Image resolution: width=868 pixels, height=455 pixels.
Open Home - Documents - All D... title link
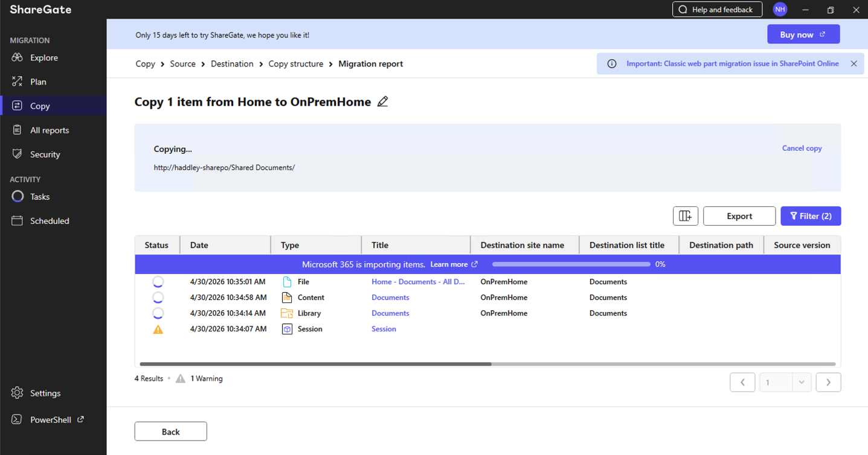coord(418,282)
